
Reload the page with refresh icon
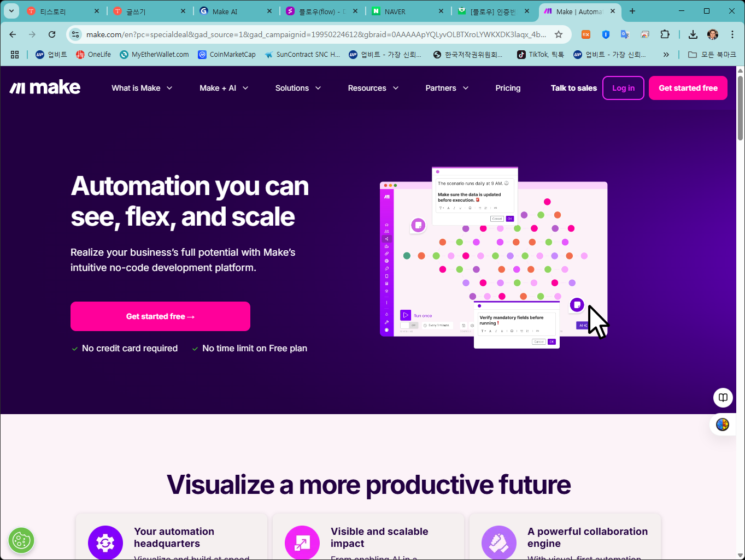52,34
